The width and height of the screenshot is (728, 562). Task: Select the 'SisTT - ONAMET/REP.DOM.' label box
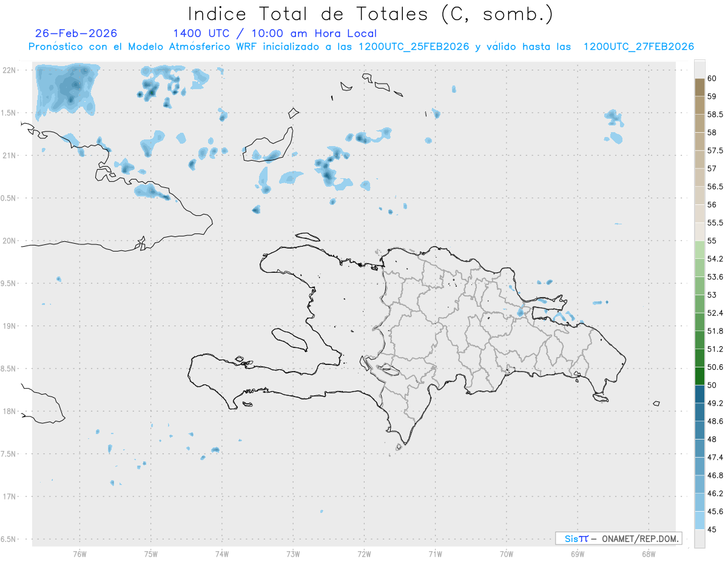point(618,538)
